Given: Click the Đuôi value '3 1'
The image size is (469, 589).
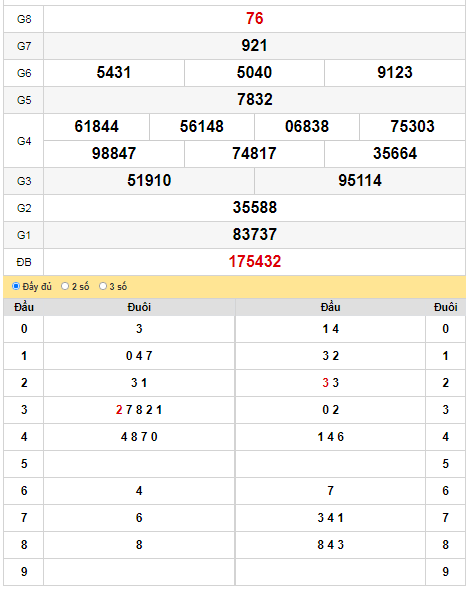Looking at the screenshot, I should coord(139,383).
